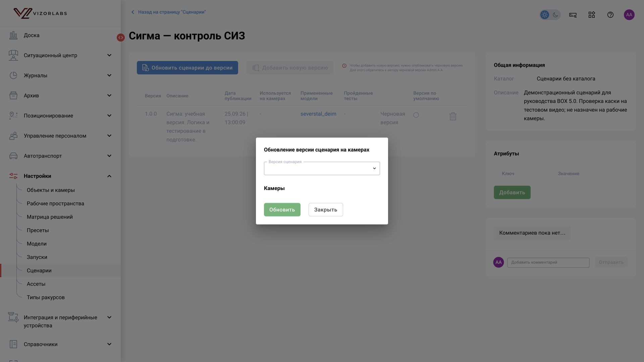This screenshot has width=644, height=362.
Task: Select default version radio for 1.0.0
Action: tap(416, 115)
